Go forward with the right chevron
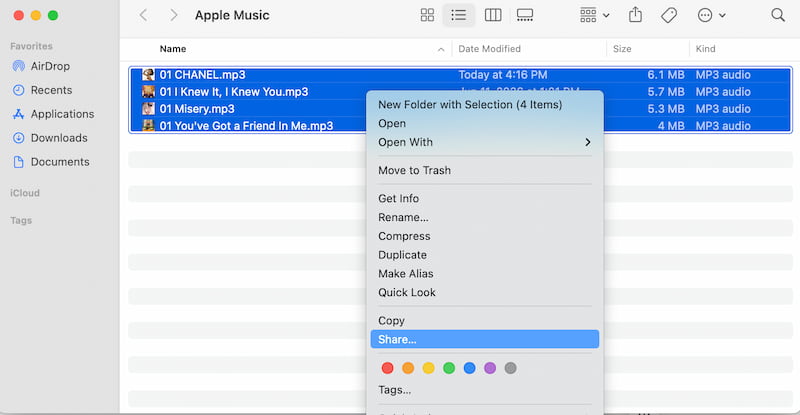800x415 pixels. pos(174,15)
